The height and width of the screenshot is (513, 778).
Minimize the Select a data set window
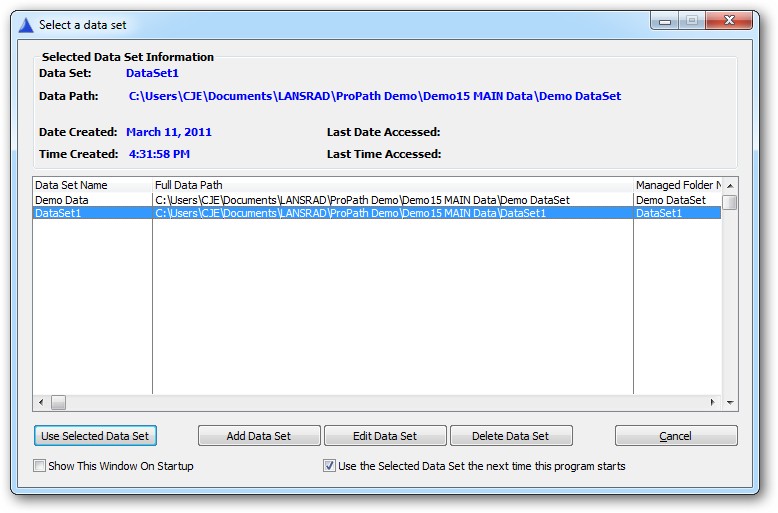[664, 20]
